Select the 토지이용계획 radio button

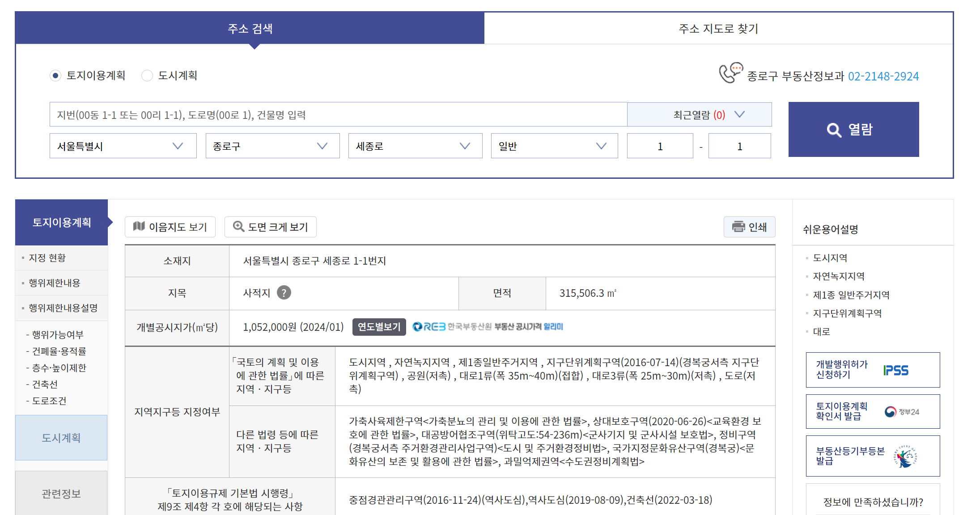[55, 76]
